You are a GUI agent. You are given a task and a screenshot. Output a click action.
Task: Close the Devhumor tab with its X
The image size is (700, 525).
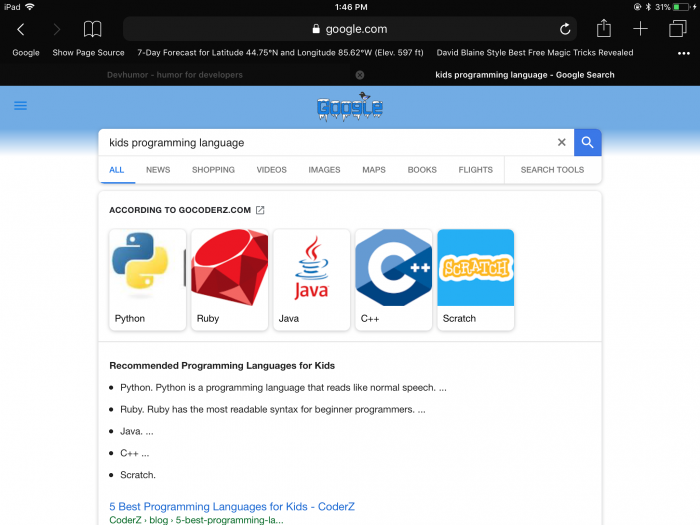click(360, 75)
